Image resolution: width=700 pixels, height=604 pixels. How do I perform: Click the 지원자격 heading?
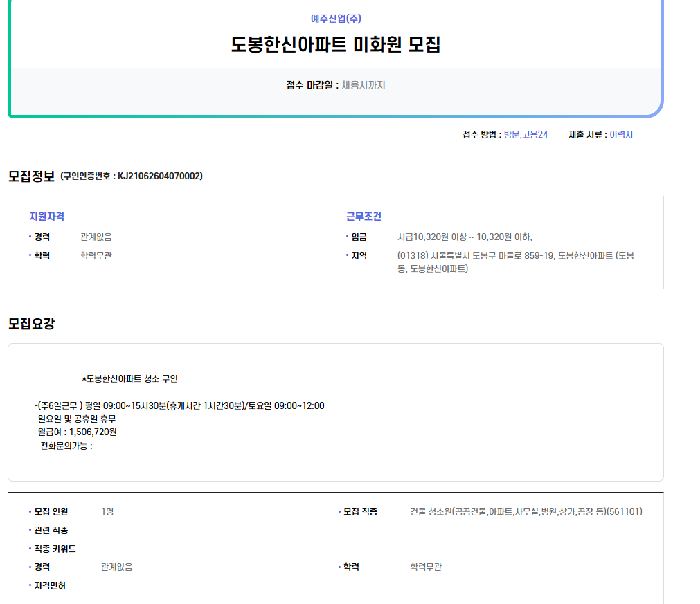(x=46, y=217)
